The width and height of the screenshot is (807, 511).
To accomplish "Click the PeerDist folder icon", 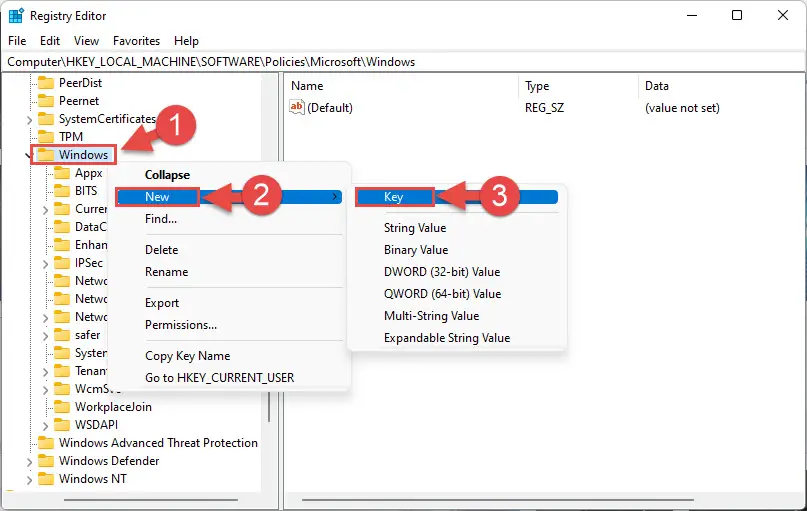I will point(46,83).
